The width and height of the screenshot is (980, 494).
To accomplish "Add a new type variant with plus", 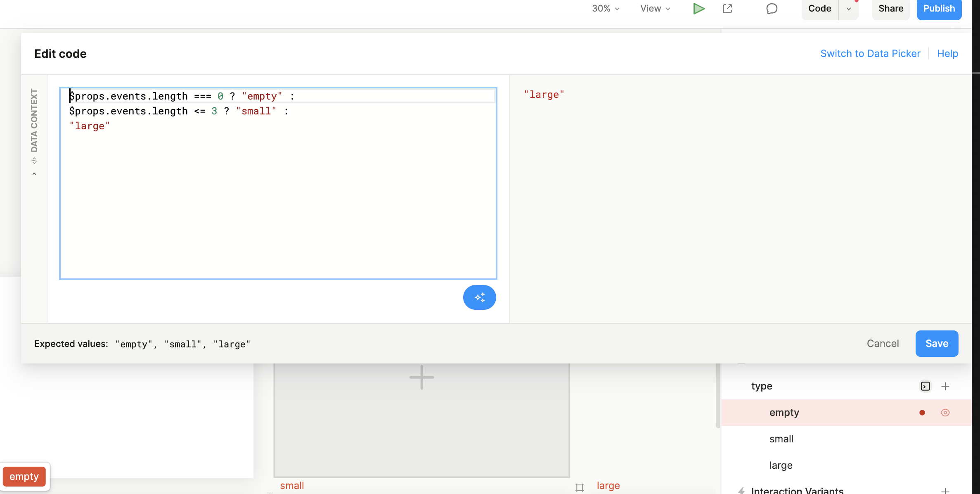I will [x=945, y=386].
